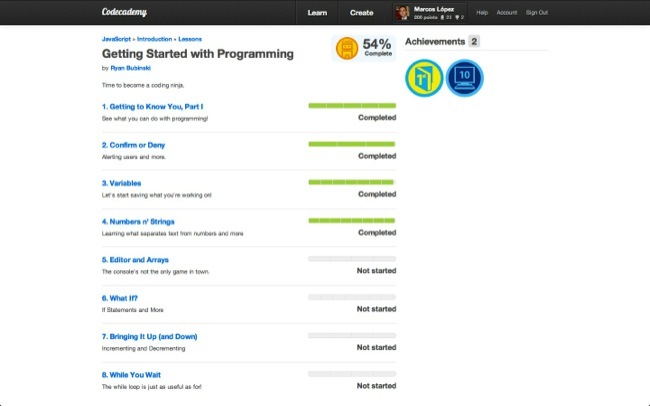This screenshot has height=406, width=650.
Task: Click the While You Wait lesson title
Action: tap(133, 375)
